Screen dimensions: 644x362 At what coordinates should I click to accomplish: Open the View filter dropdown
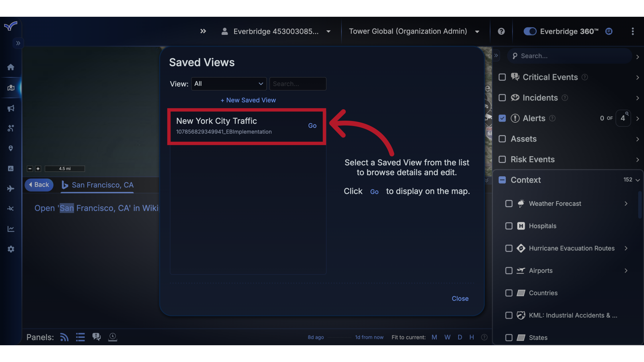228,84
